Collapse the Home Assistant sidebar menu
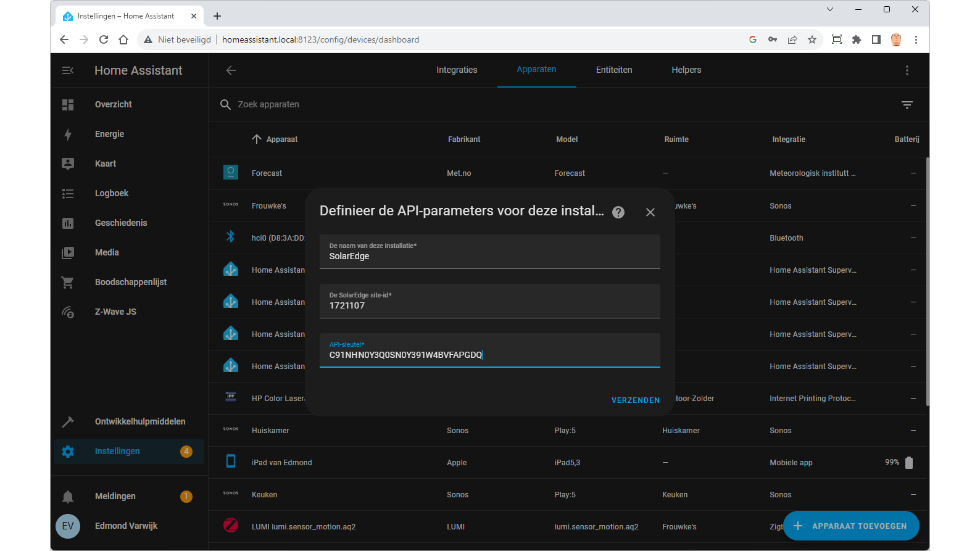980x551 pixels. [x=68, y=70]
